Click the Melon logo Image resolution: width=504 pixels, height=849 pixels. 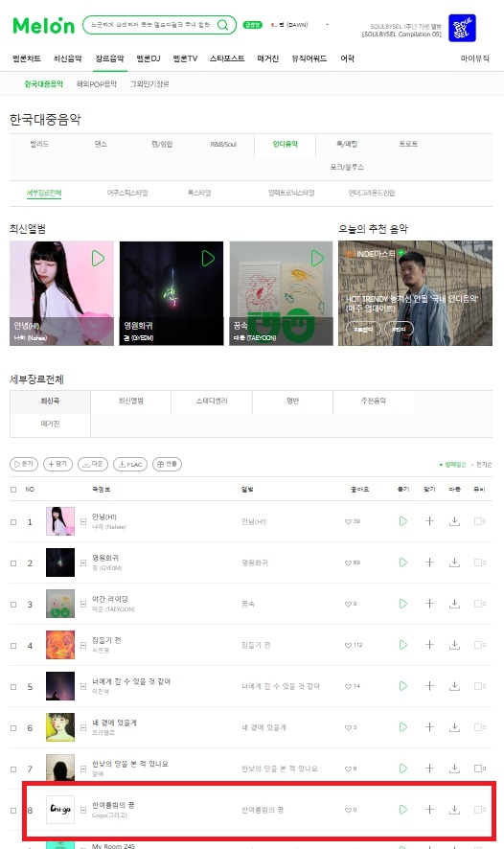click(x=43, y=26)
